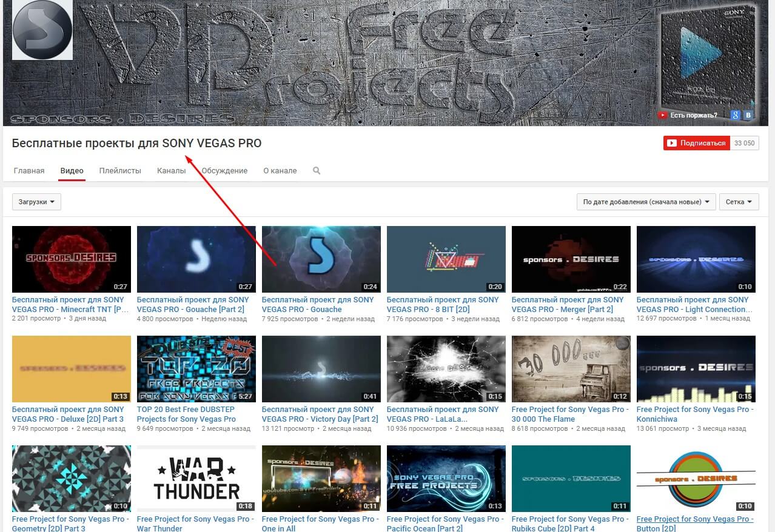Open the Плейлисты tab
The height and width of the screenshot is (532, 775).
click(x=120, y=171)
